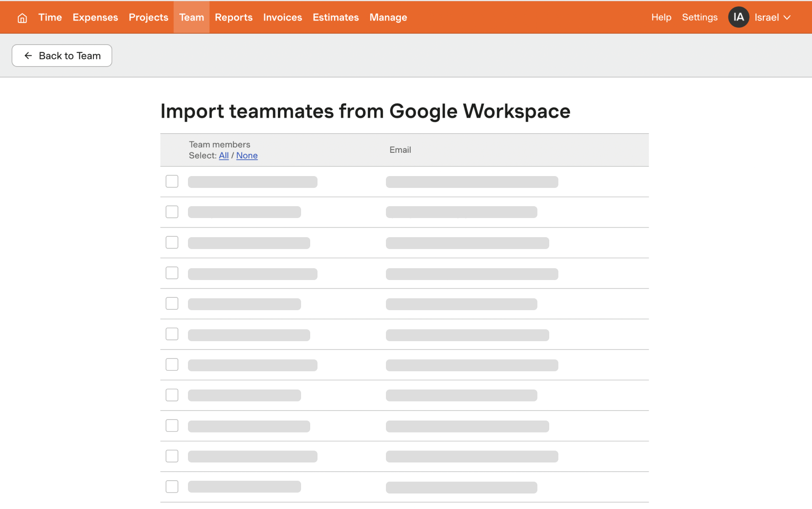Open the Estimates menu

point(336,17)
